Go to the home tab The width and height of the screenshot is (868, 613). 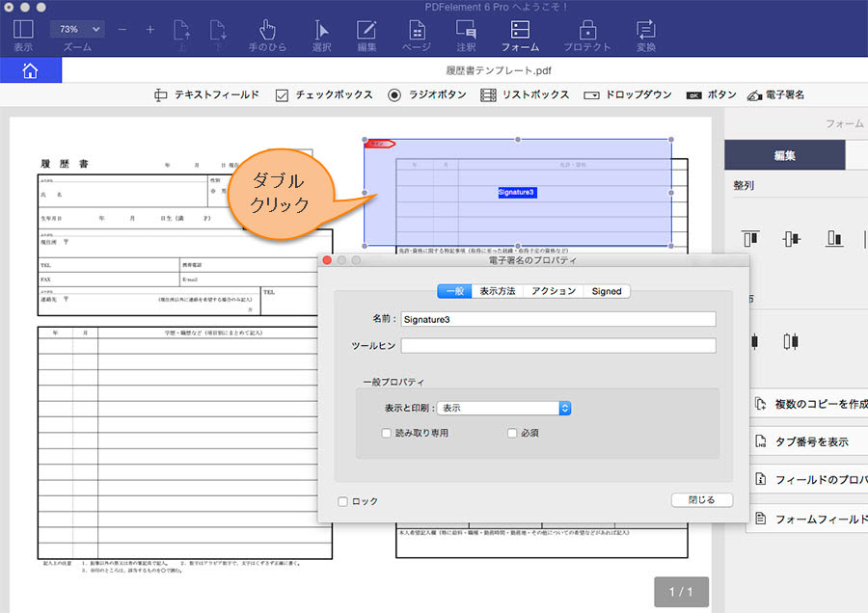(x=31, y=70)
